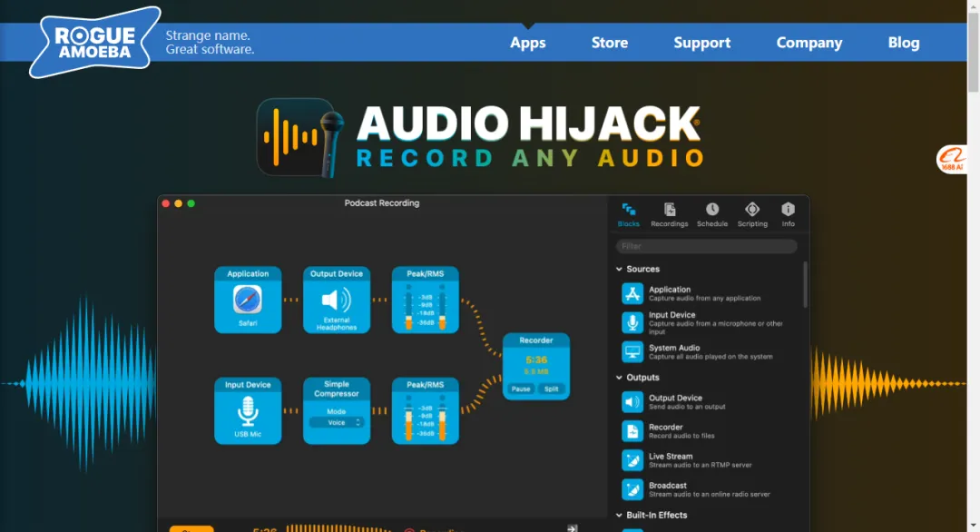
Task: Click the 'Record audio to files' description
Action: click(x=681, y=436)
